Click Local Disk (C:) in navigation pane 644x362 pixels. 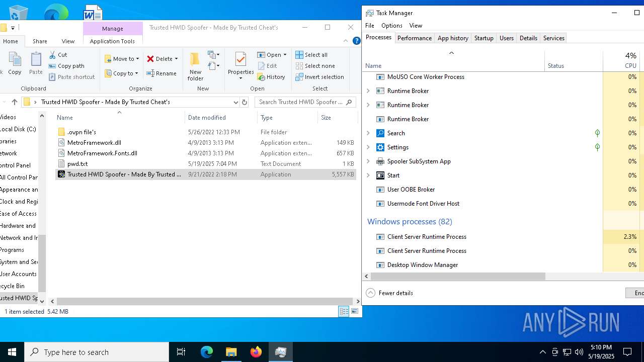(x=18, y=129)
